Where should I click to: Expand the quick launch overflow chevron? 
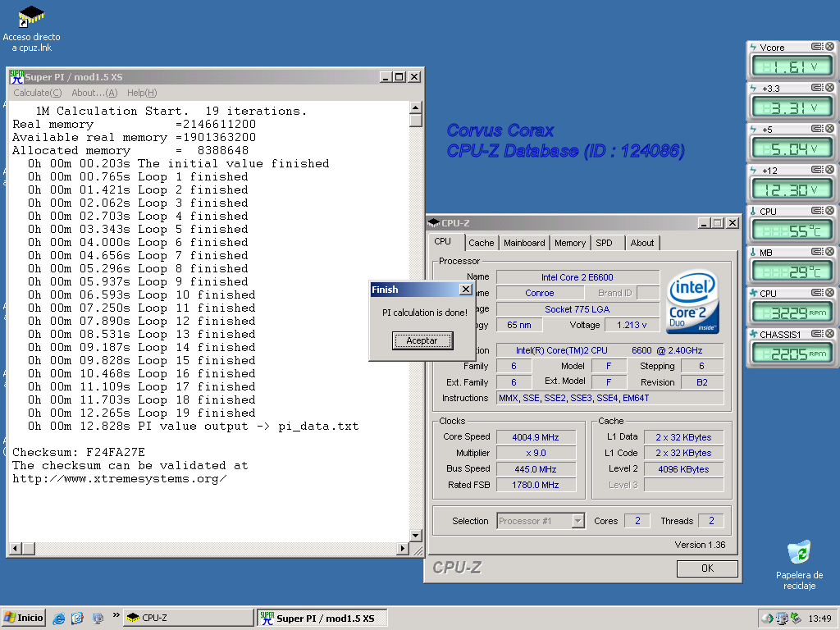click(116, 615)
